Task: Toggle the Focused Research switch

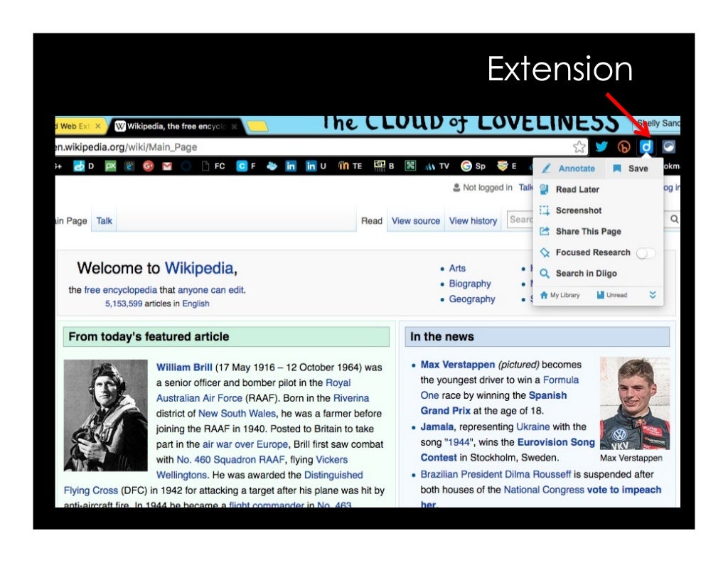Action: tap(646, 253)
